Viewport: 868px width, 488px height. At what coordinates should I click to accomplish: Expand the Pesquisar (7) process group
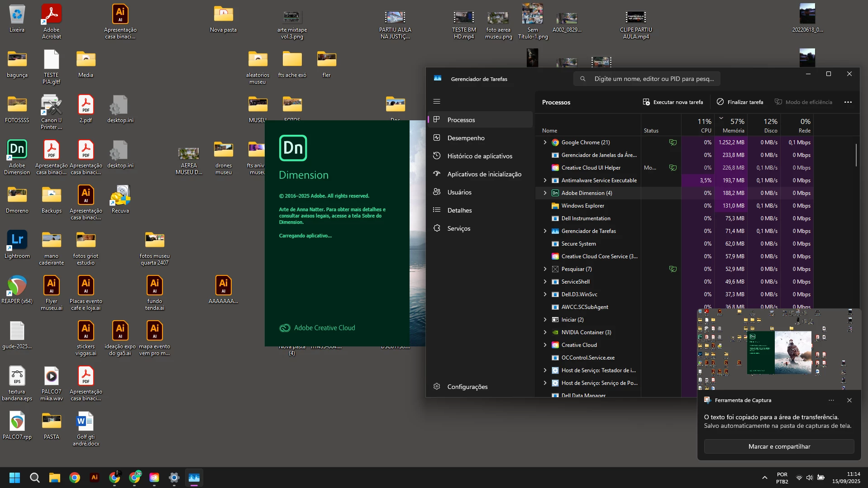pos(545,269)
